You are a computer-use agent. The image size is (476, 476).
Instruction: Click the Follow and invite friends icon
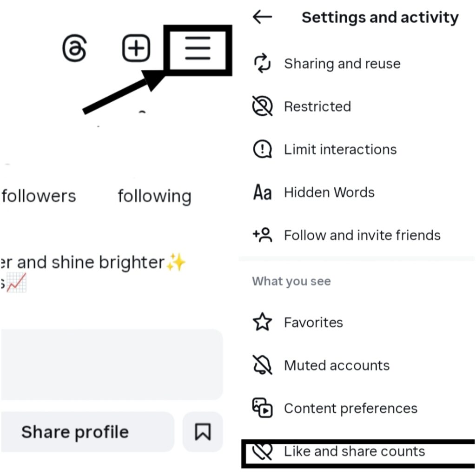pyautogui.click(x=262, y=235)
